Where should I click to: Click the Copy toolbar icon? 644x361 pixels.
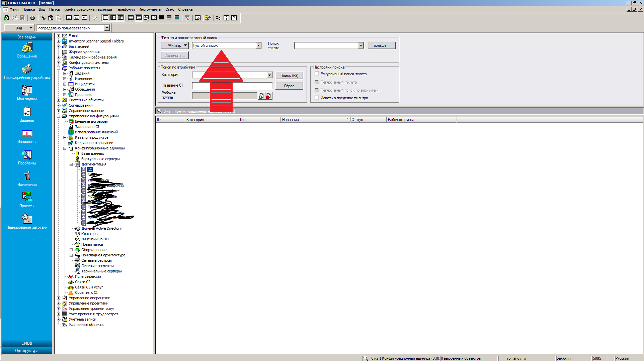pyautogui.click(x=51, y=18)
